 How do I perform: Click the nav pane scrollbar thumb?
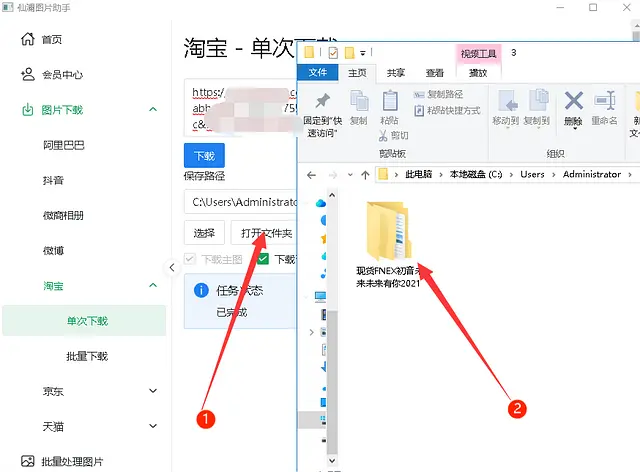coord(332,382)
